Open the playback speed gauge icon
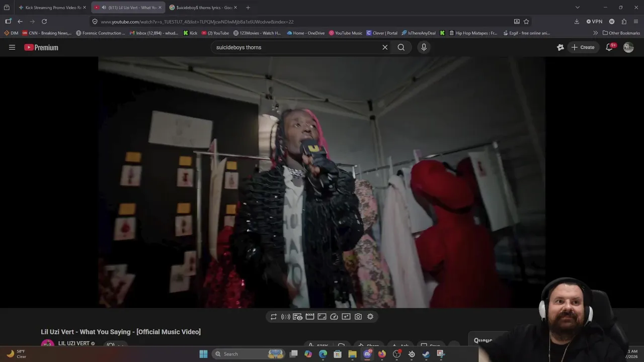644x362 pixels. tap(334, 317)
